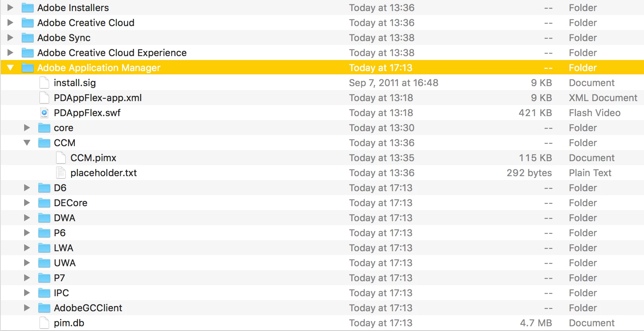
Task: Select the pim.db file name
Action: click(x=69, y=323)
